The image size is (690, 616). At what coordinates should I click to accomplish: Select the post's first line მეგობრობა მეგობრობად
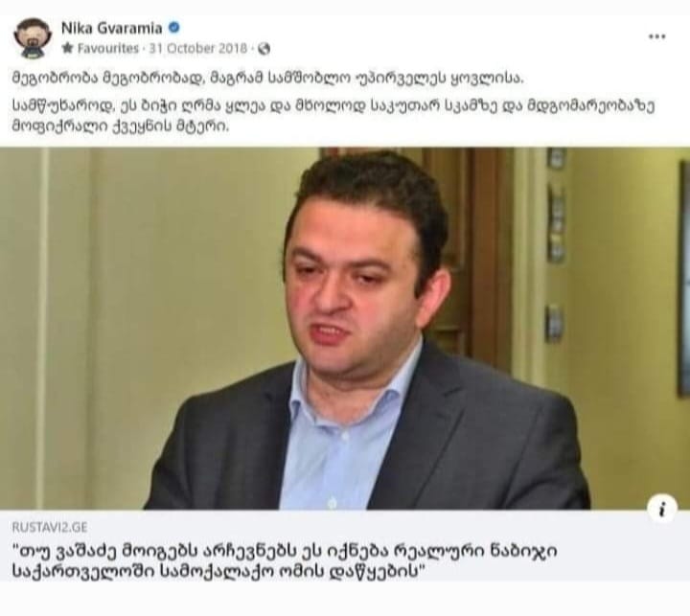(x=268, y=79)
